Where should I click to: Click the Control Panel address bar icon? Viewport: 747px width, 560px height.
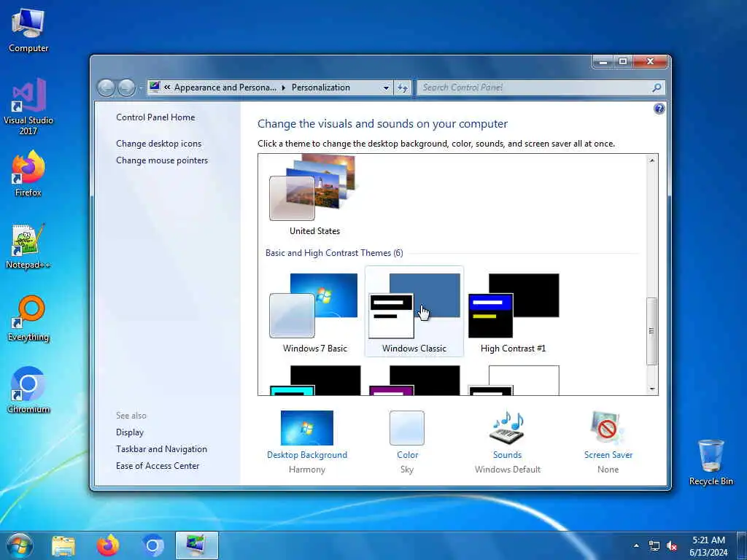click(155, 87)
